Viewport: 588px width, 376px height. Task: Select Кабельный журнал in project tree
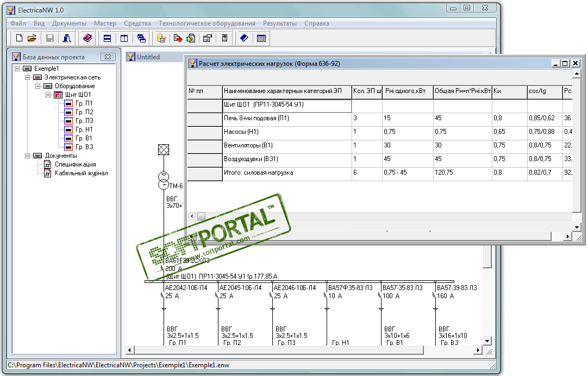click(81, 173)
